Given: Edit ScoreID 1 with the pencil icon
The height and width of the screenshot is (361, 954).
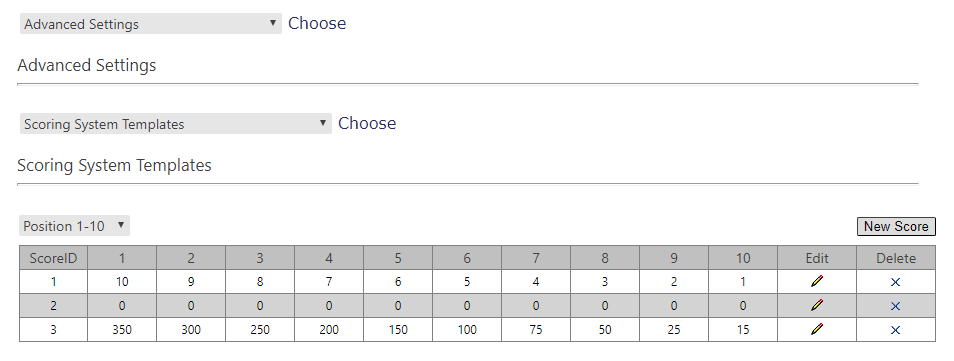Looking at the screenshot, I should tap(816, 281).
